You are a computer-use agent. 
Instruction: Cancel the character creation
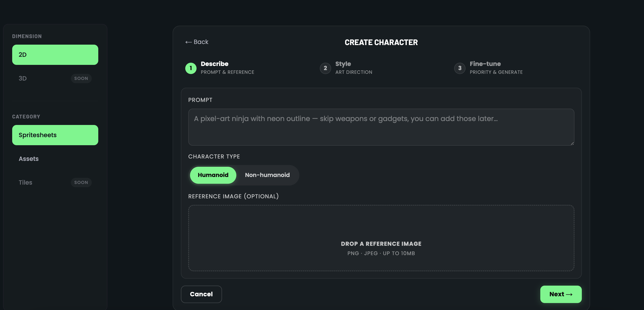pos(201,294)
